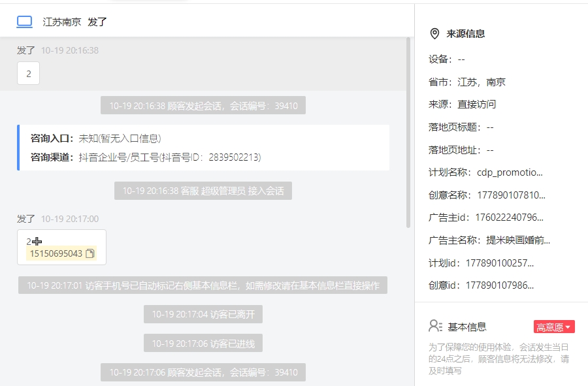Click the 落地页地址 field
The image size is (588, 386).
pyautogui.click(x=461, y=150)
